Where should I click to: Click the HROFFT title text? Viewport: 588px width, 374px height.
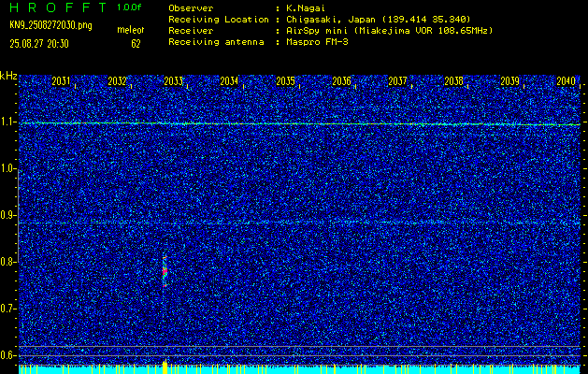58,7
